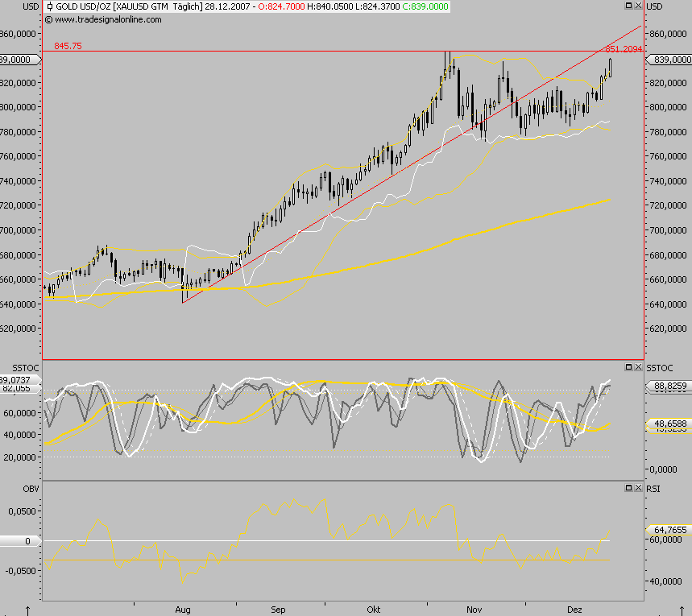Image resolution: width=692 pixels, height=616 pixels.
Task: Click 860,0000 on the right price axis
Action: (x=668, y=34)
